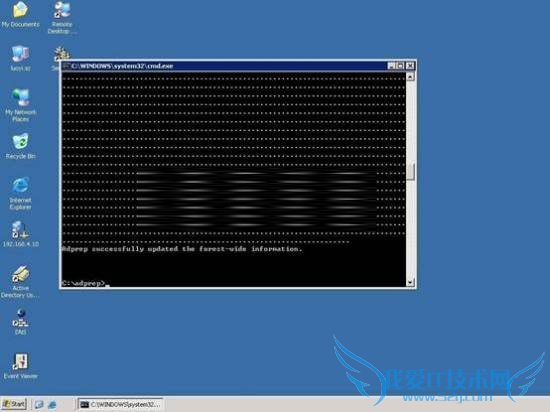Open the My Network Places icon

[20, 104]
